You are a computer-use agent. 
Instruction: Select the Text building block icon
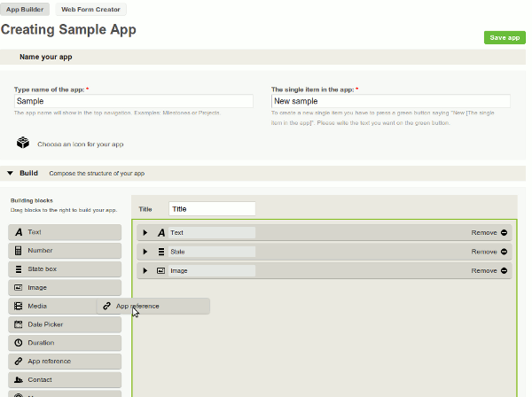tap(19, 232)
